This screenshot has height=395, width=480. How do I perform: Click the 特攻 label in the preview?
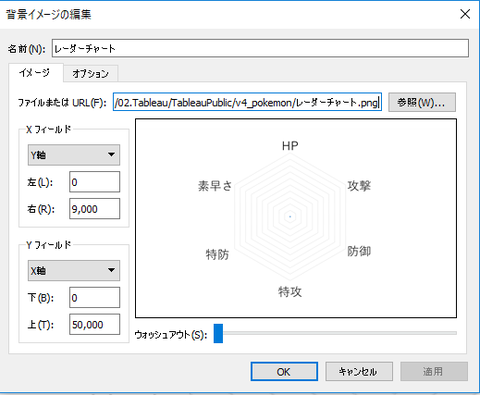point(290,292)
